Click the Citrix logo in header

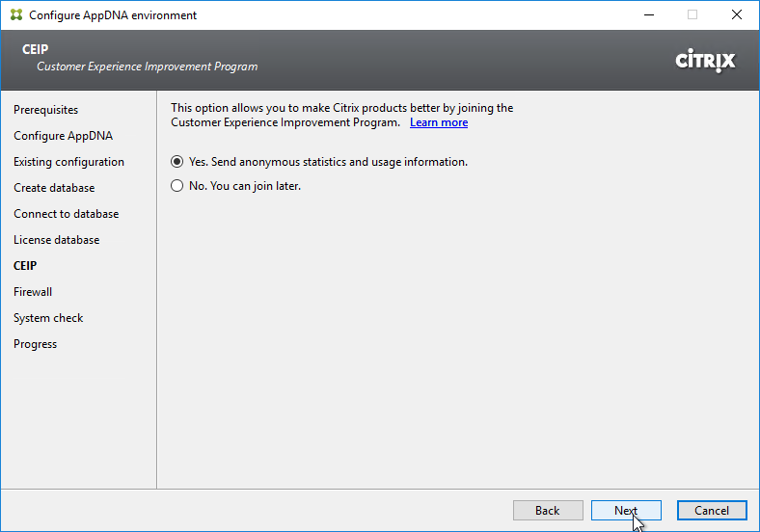click(705, 61)
